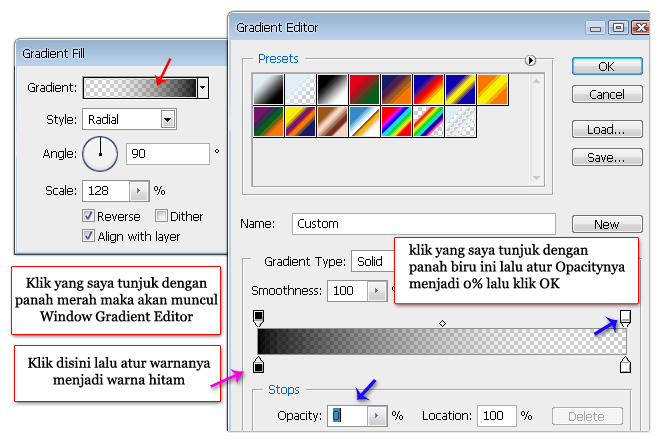
Task: Click presets scrollbar up arrow
Action: [536, 81]
